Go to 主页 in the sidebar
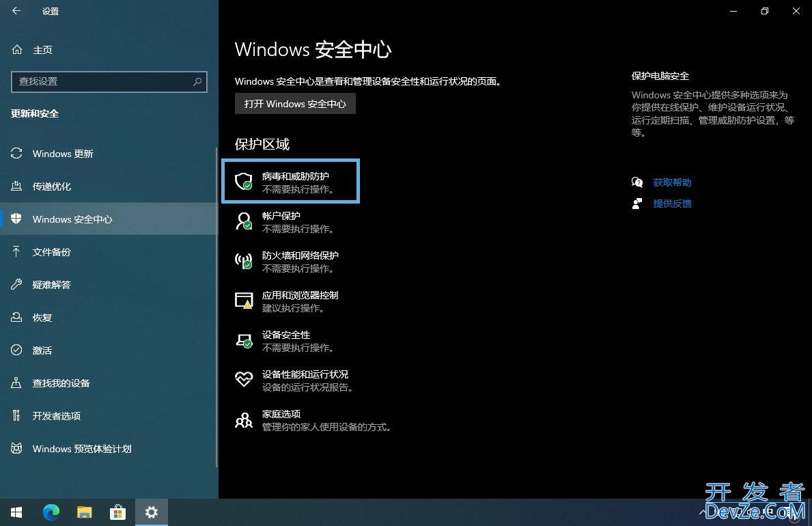Viewport: 812px width, 526px height. click(109, 50)
